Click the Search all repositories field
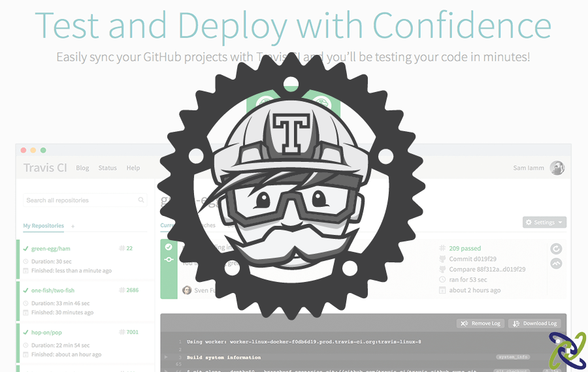 (x=85, y=200)
